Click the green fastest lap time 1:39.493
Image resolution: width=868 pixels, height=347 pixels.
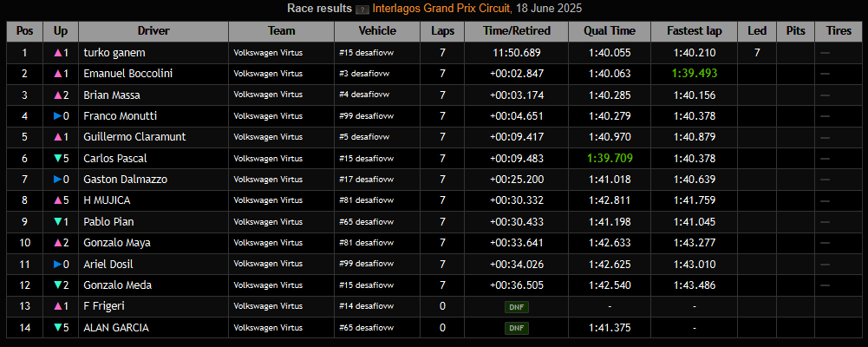694,74
